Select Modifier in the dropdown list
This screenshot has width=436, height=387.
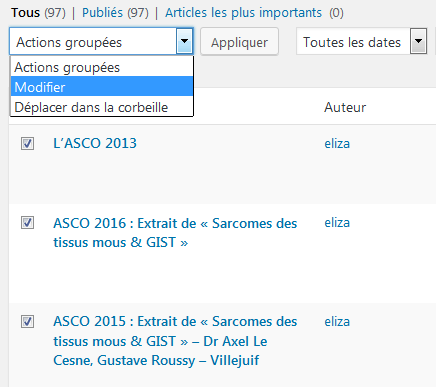102,87
